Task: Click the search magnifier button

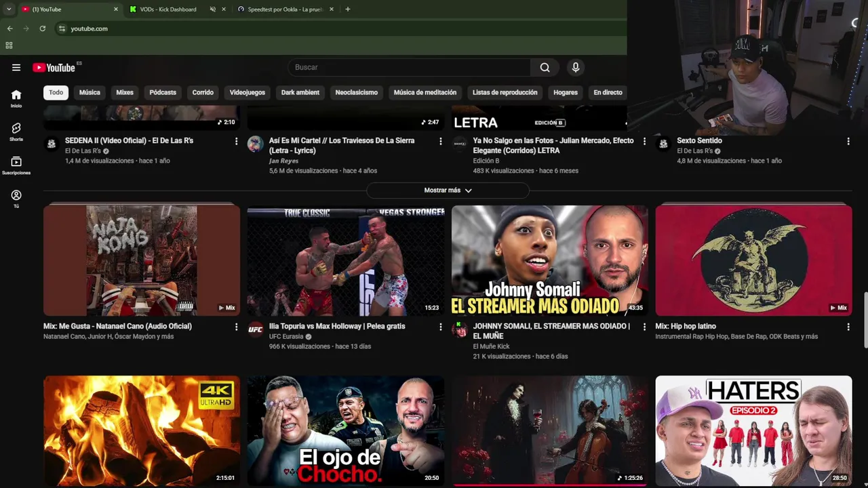Action: (545, 67)
